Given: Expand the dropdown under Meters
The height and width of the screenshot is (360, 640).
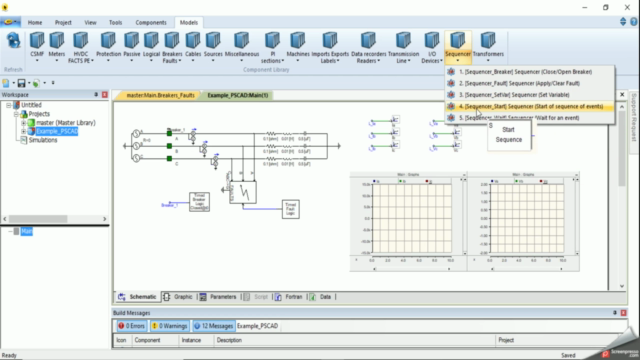Looking at the screenshot, I should coord(57,61).
